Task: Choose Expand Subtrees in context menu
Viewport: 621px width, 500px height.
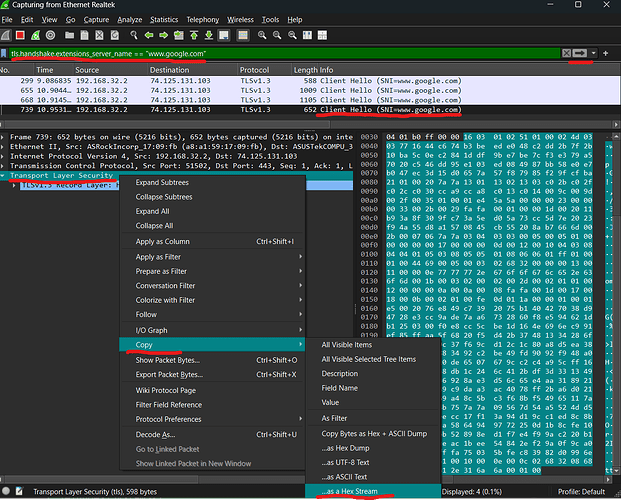Action: click(x=212, y=182)
